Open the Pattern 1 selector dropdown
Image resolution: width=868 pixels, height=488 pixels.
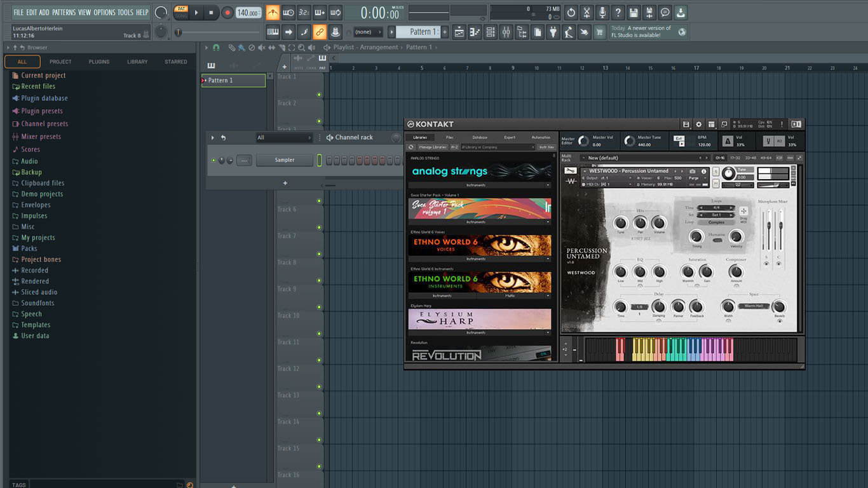pyautogui.click(x=419, y=32)
